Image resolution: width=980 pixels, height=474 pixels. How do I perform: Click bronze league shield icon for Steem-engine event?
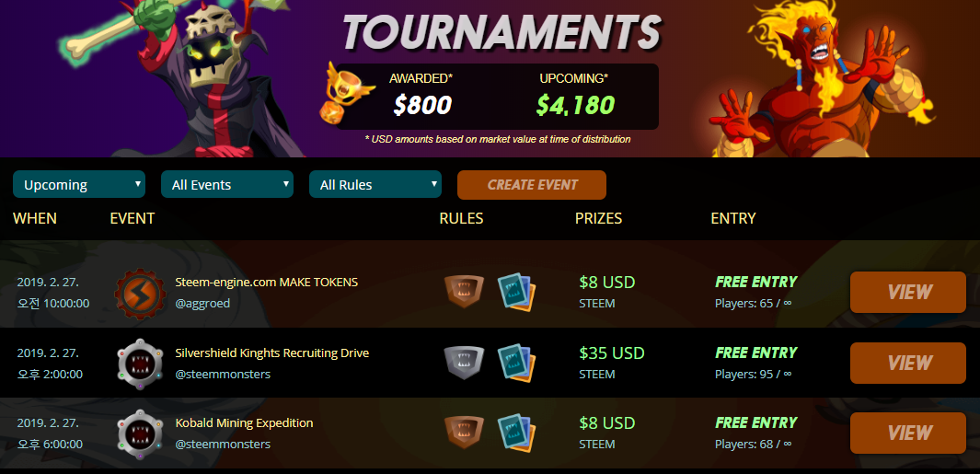pos(465,292)
